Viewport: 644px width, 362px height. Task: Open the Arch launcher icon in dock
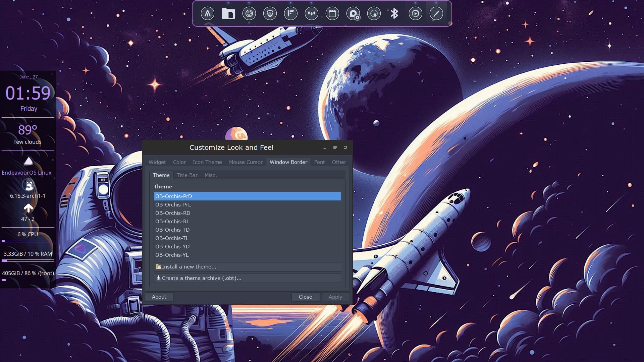click(x=208, y=14)
